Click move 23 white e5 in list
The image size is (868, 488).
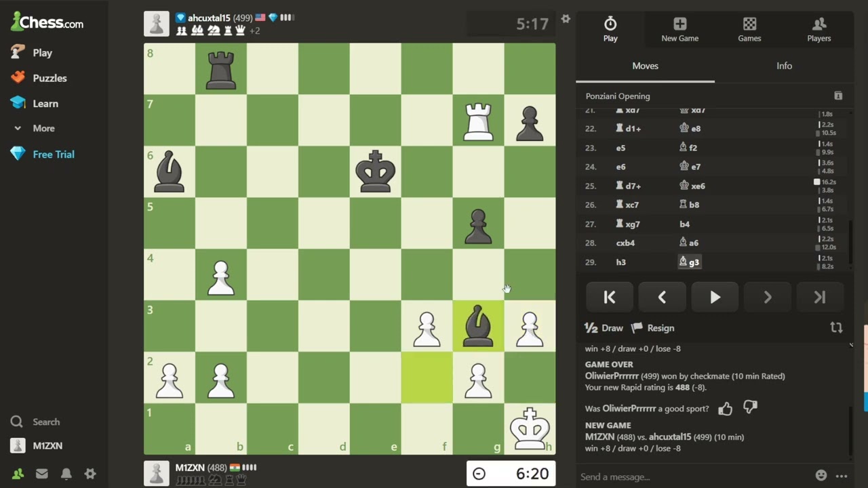[620, 148]
